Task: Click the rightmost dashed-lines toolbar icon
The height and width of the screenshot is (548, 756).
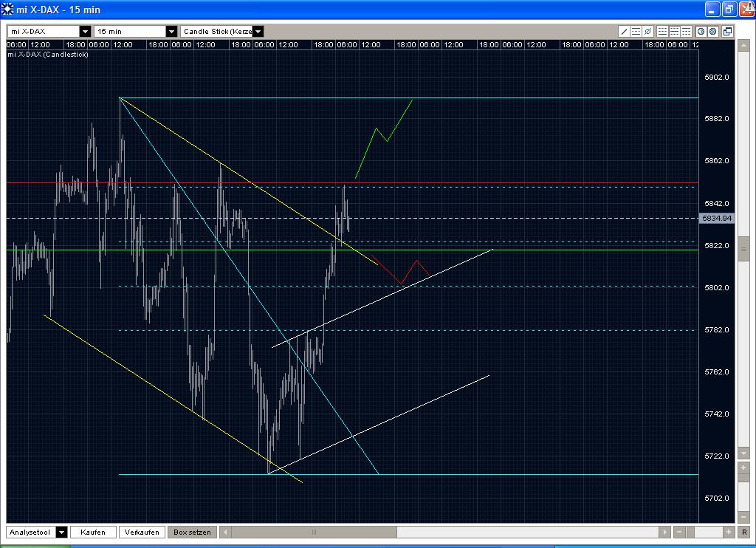Action: (x=687, y=31)
